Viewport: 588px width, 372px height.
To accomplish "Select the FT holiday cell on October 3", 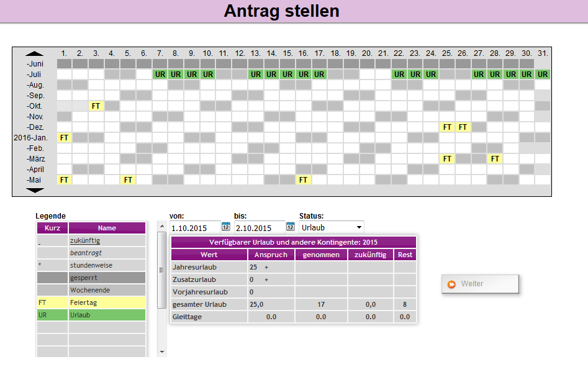I will click(96, 106).
